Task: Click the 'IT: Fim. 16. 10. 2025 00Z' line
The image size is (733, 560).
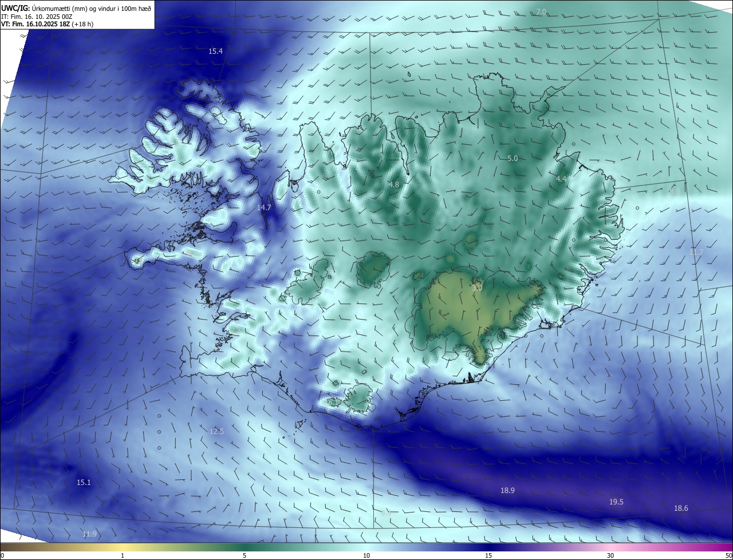Action: [x=38, y=17]
